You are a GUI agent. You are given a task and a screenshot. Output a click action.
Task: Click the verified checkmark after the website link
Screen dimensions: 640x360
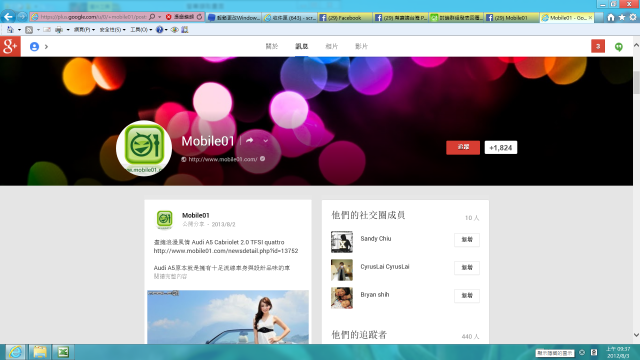pyautogui.click(x=262, y=159)
